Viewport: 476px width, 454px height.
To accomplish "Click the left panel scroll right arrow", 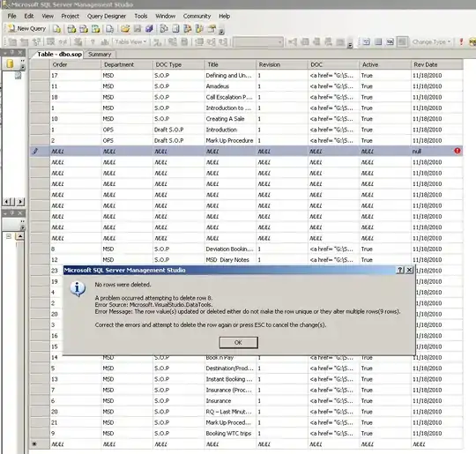I will point(20,201).
